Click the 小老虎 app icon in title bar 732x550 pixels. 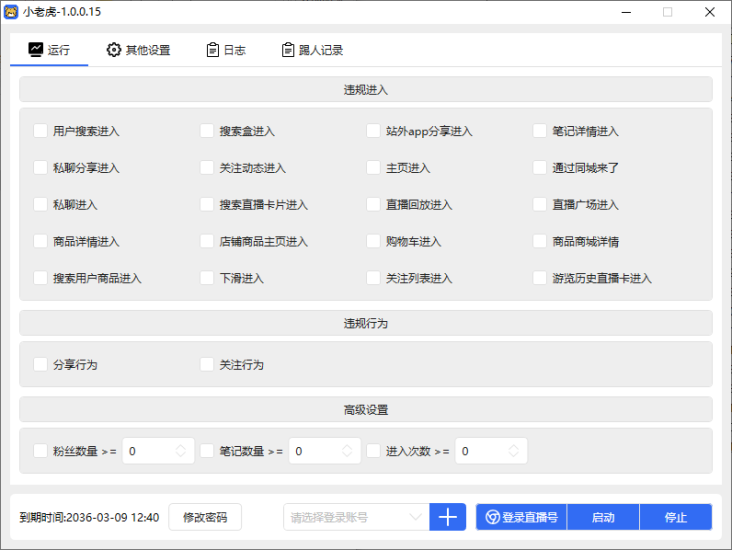pyautogui.click(x=11, y=12)
